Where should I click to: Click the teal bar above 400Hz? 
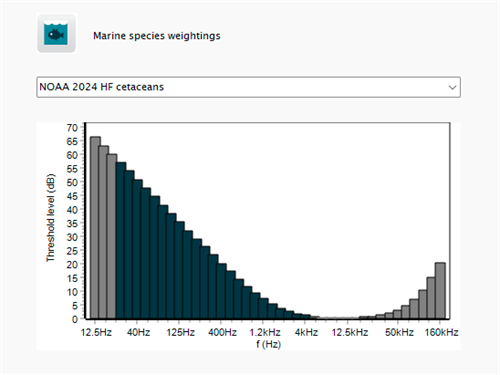tap(222, 291)
